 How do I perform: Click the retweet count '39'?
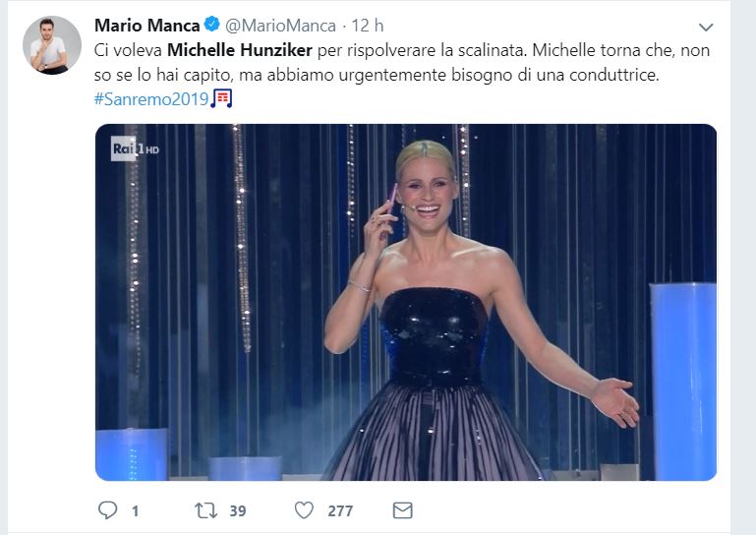[236, 510]
